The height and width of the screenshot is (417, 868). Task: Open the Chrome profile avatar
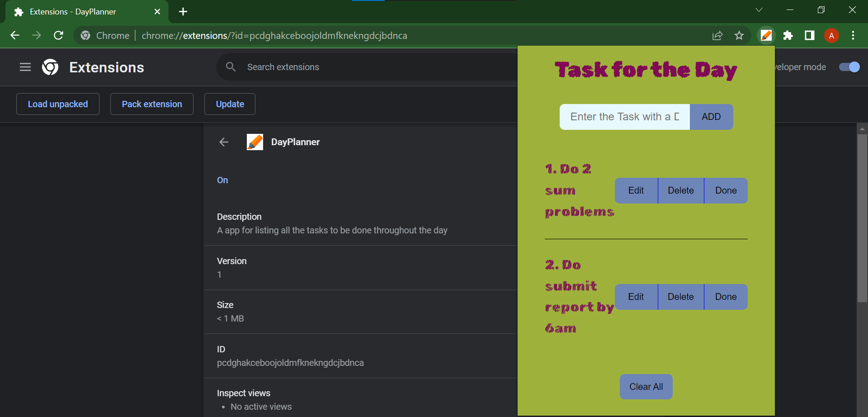(831, 36)
